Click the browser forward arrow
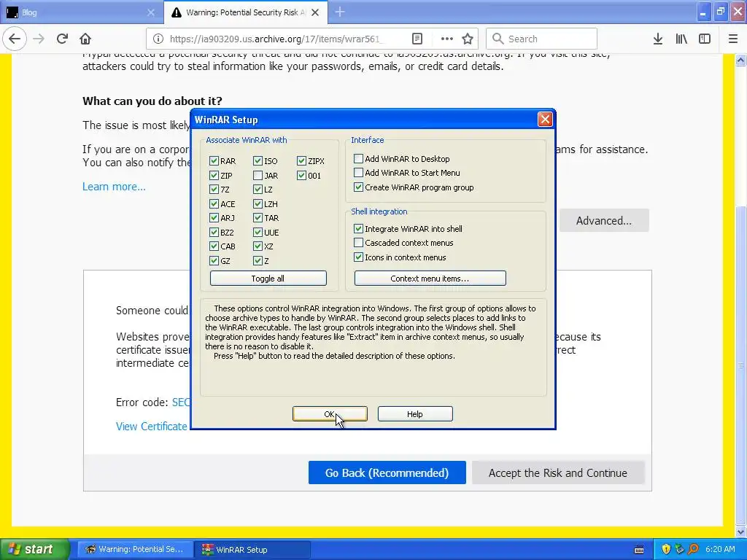 pos(39,39)
